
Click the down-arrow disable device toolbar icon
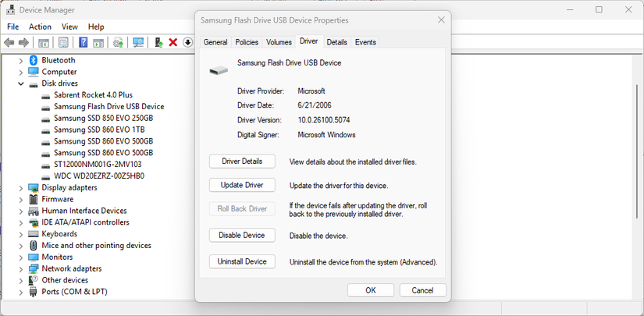click(187, 42)
